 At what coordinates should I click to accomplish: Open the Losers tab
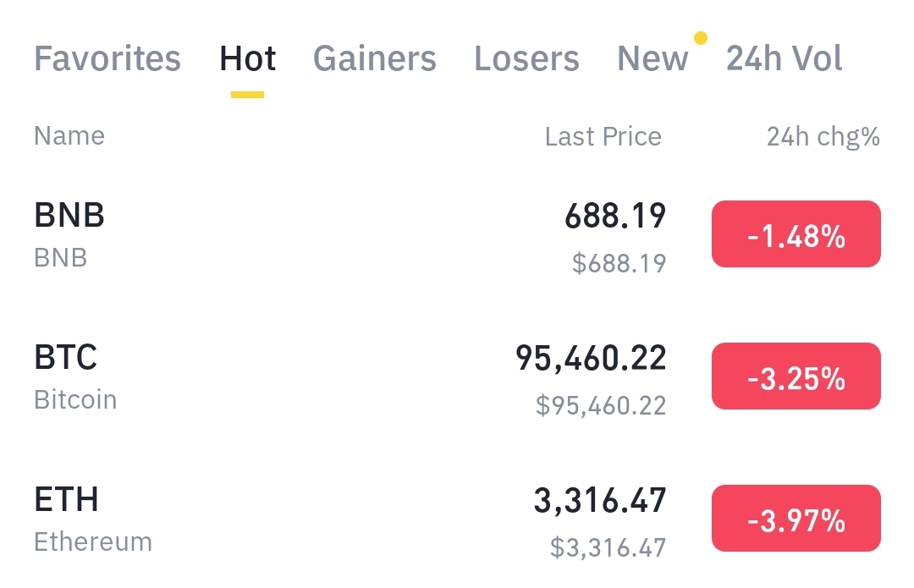pyautogui.click(x=526, y=59)
